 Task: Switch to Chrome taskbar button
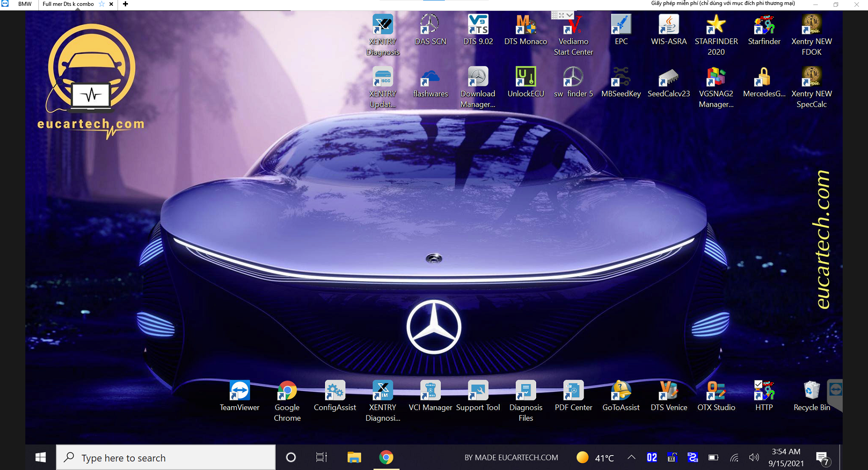point(386,457)
